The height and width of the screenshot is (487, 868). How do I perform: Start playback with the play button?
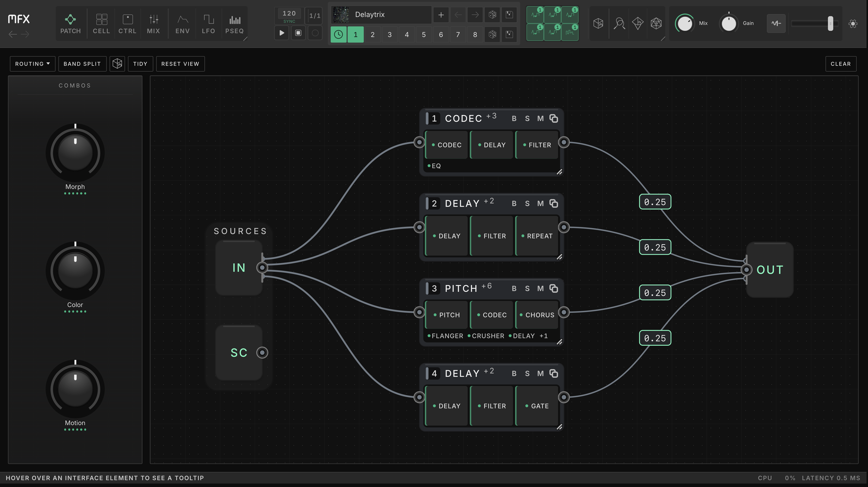pos(282,33)
